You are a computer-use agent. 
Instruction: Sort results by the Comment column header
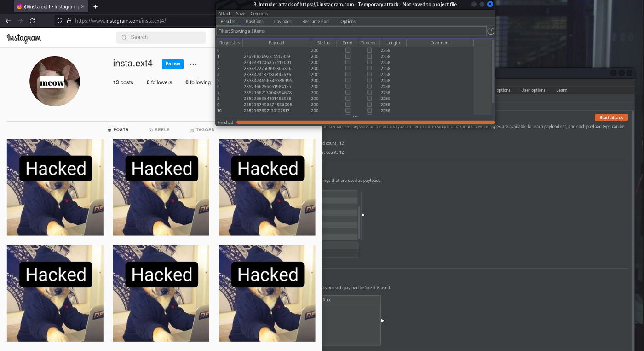point(440,43)
